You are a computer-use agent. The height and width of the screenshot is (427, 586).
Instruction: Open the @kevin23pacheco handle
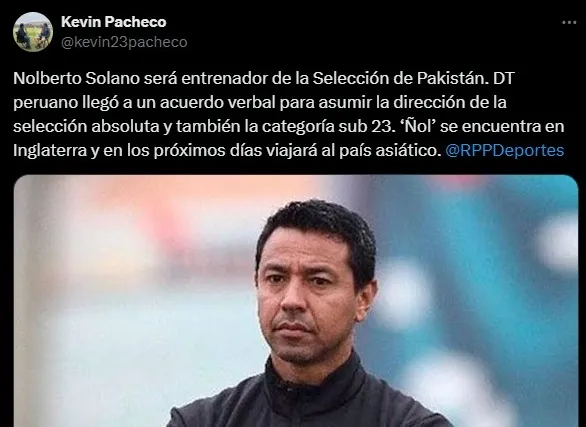(124, 42)
